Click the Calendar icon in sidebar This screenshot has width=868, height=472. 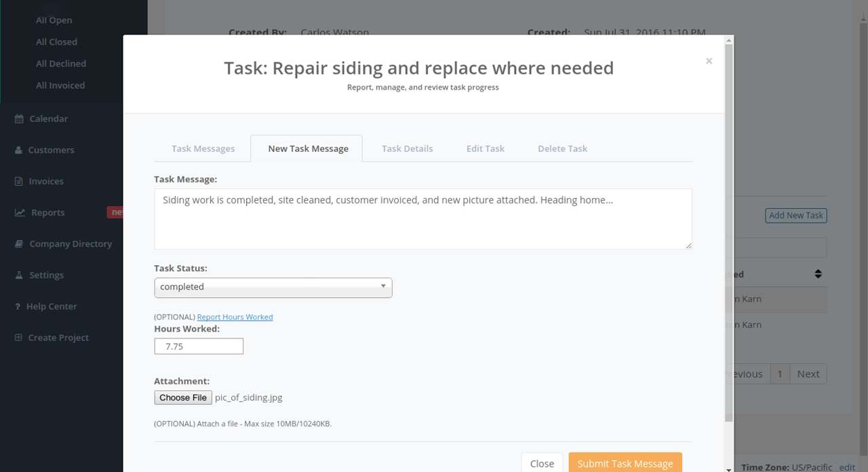[x=19, y=119]
